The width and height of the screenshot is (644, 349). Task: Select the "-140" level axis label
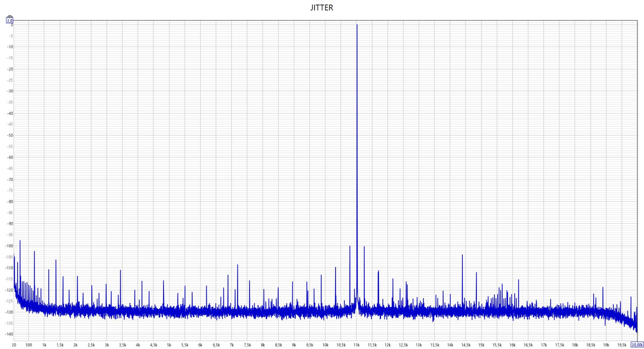click(9, 334)
